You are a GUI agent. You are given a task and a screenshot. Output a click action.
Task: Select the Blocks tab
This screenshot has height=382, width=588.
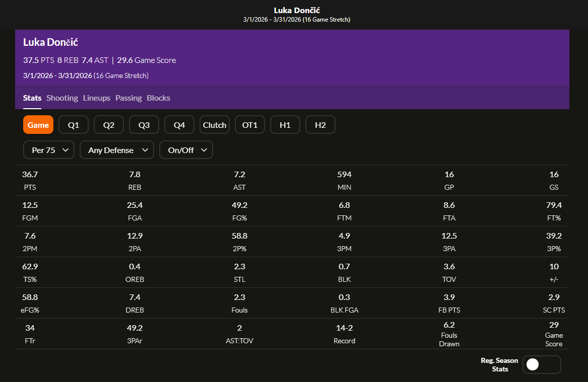coord(159,98)
